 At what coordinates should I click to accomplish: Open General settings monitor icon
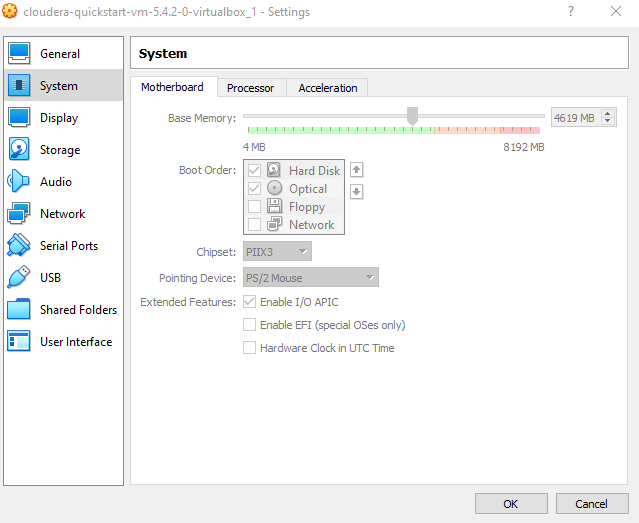pos(19,53)
